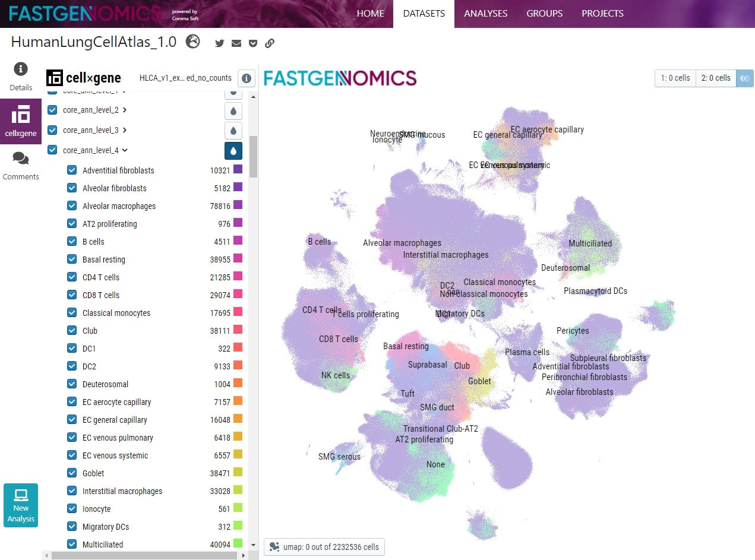The width and height of the screenshot is (755, 560).
Task: Collapse core_ann_level_4 category chevron
Action: click(x=125, y=151)
